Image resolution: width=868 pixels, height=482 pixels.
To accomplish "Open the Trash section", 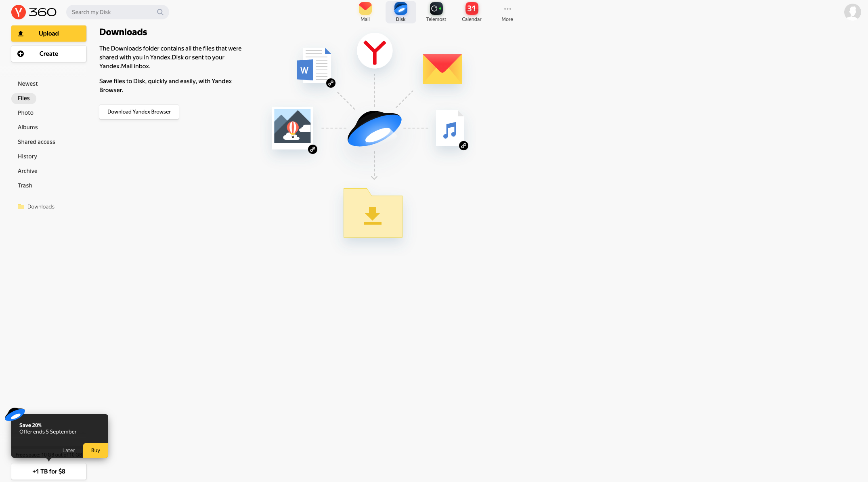I will (25, 185).
